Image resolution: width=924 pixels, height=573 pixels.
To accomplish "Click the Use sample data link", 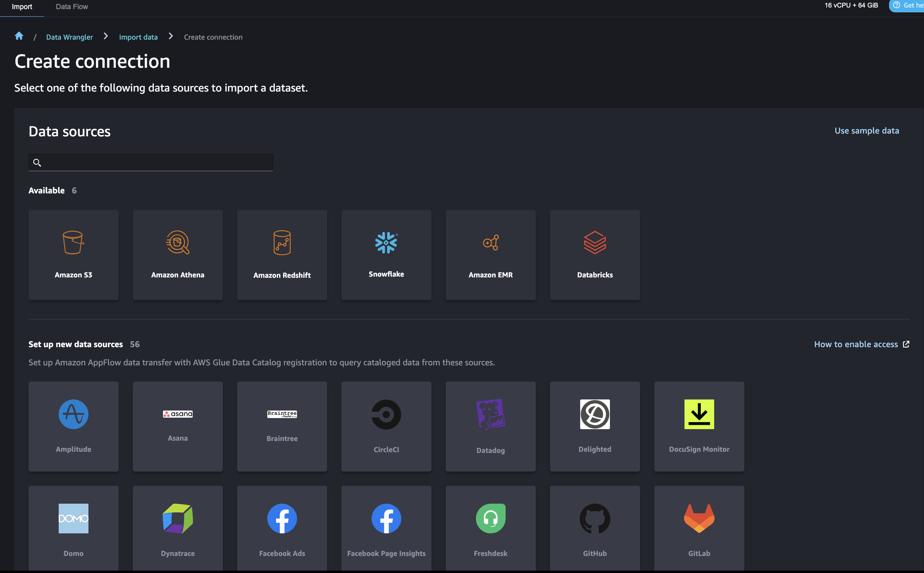I will (866, 131).
